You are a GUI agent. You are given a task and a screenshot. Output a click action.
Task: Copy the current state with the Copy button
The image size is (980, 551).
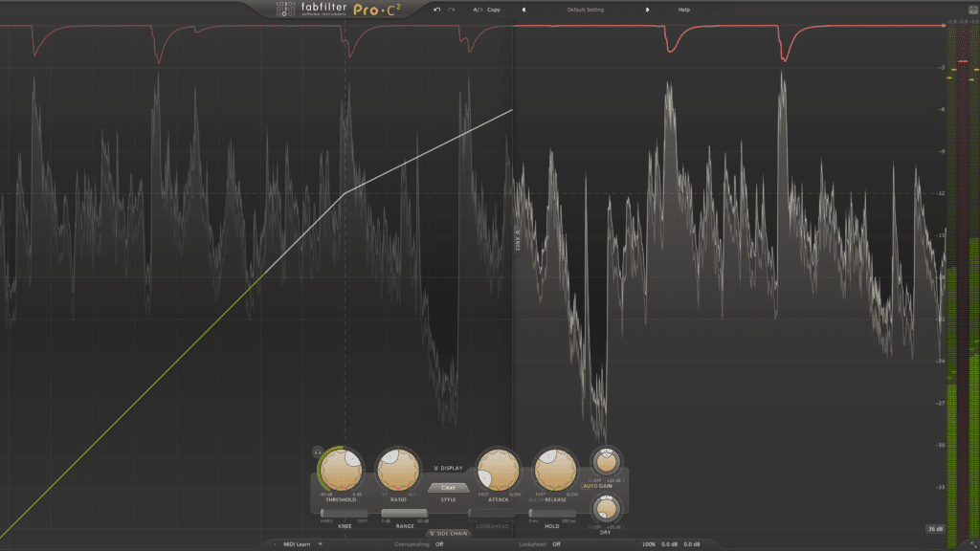pos(494,10)
